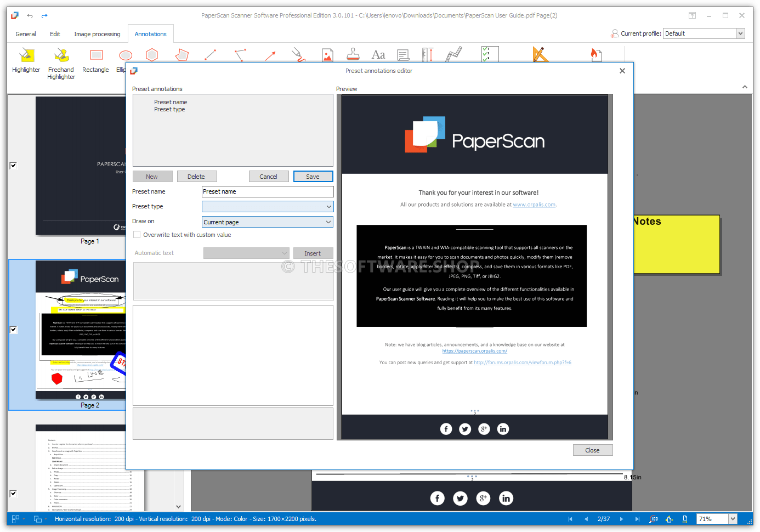Toggle the Page 2 thumbnail checkbox
Screen dimensions: 760x532
coord(13,330)
